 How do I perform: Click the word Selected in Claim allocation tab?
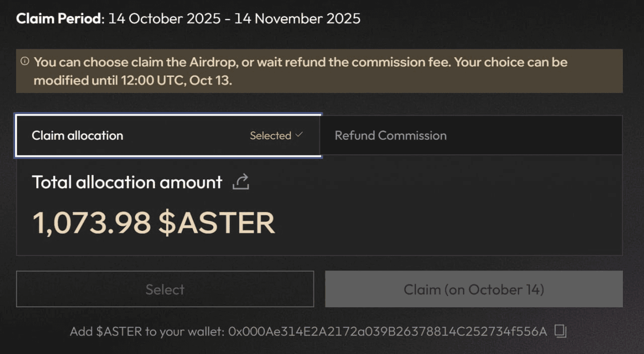(x=271, y=136)
